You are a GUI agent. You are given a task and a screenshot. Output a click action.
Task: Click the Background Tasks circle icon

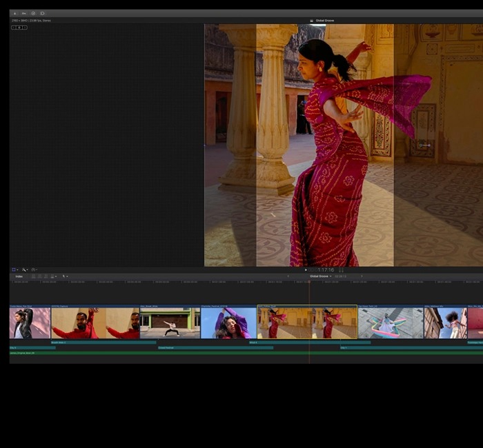(x=33, y=13)
